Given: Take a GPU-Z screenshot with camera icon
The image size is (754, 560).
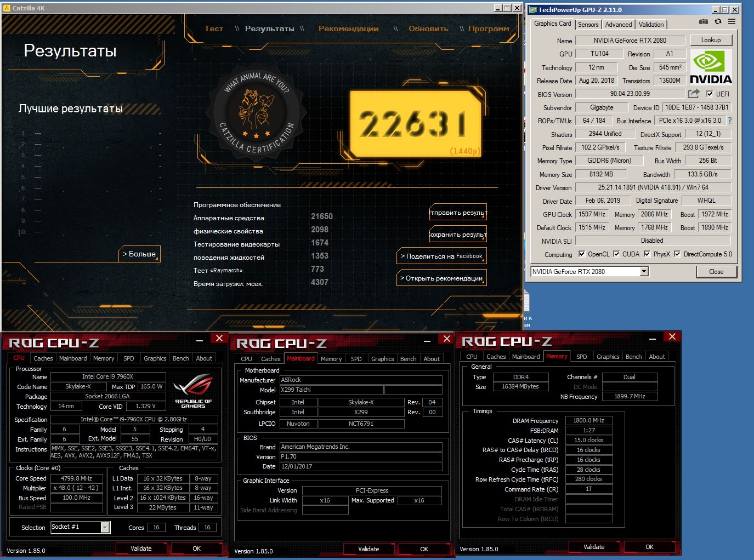Looking at the screenshot, I should (x=704, y=22).
